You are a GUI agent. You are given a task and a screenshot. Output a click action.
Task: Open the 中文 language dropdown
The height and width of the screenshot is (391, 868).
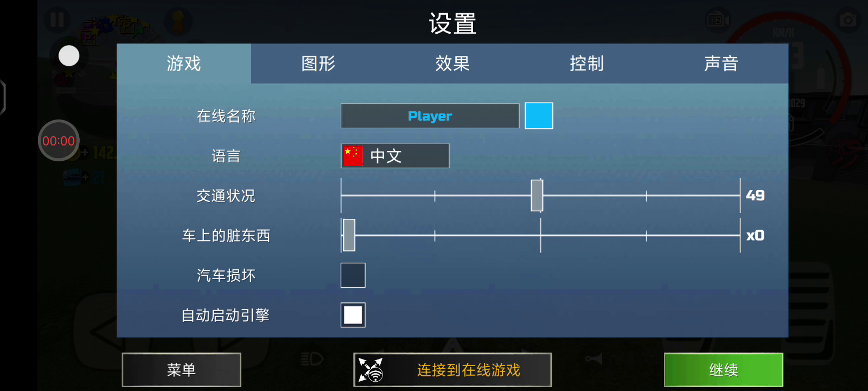coord(395,156)
